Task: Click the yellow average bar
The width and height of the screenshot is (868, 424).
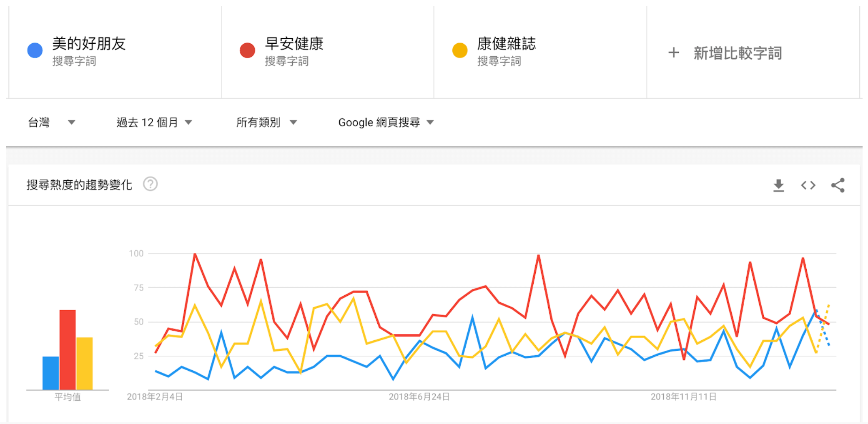Action: click(85, 363)
